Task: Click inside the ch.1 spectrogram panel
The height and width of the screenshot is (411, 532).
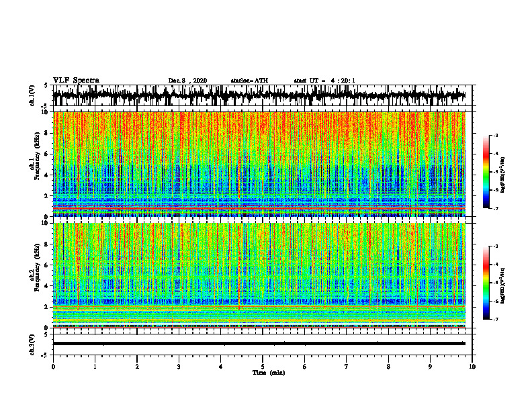Action: click(x=259, y=164)
